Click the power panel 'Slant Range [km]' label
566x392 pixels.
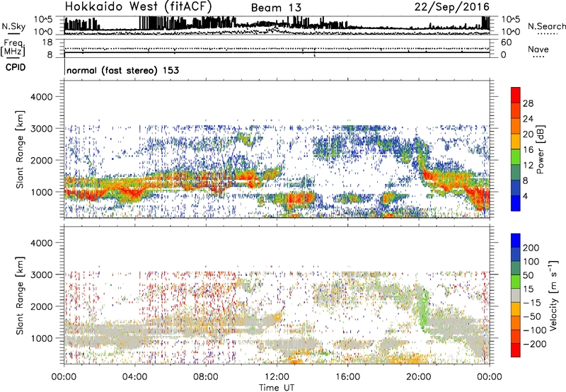(x=20, y=149)
